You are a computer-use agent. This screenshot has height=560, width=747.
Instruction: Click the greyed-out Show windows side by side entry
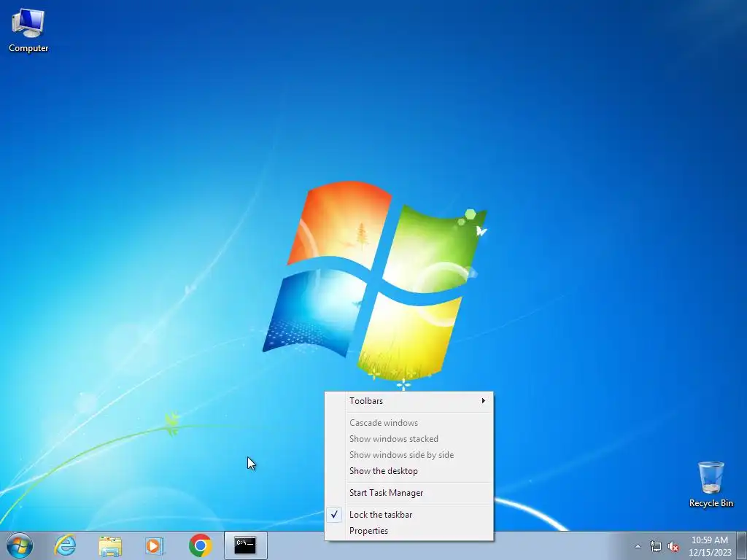pos(409,455)
